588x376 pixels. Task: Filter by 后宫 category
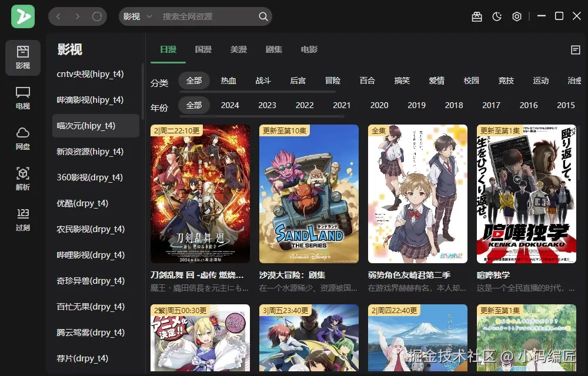pos(298,80)
